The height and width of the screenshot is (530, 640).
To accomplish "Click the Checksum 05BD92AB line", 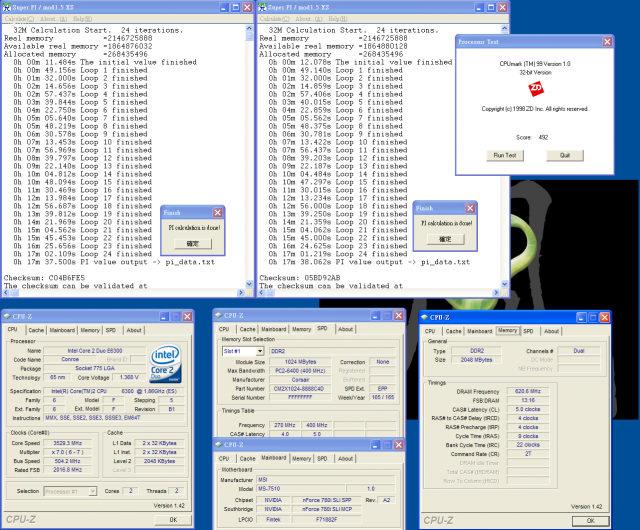I will point(300,278).
